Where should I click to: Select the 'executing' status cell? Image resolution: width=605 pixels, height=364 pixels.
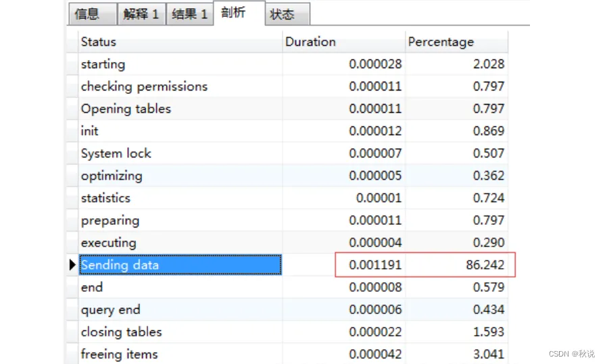pyautogui.click(x=180, y=243)
